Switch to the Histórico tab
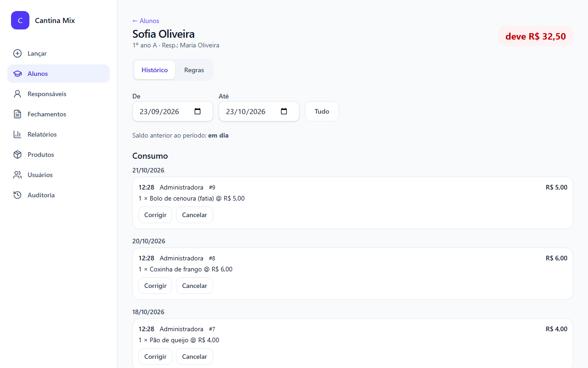 (x=154, y=70)
